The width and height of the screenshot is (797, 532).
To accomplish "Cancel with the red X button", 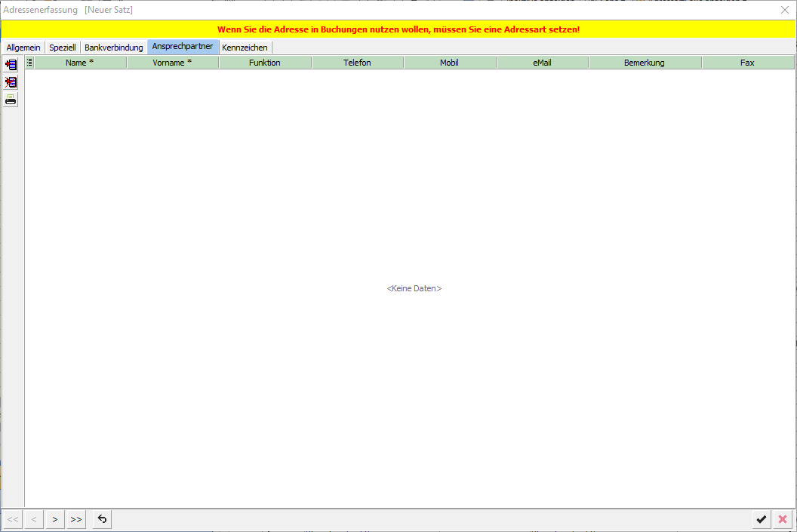I will [x=783, y=519].
